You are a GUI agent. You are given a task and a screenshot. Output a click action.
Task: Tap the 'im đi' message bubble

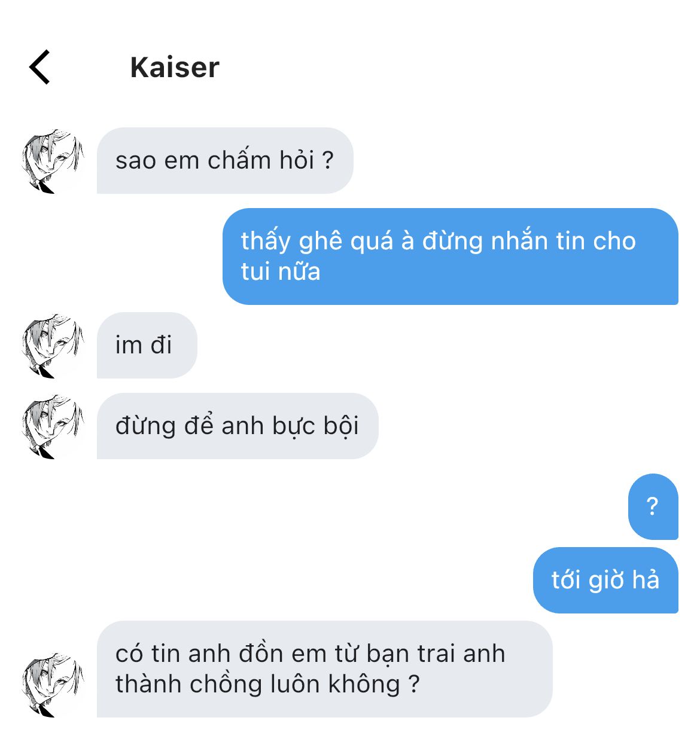click(x=147, y=345)
